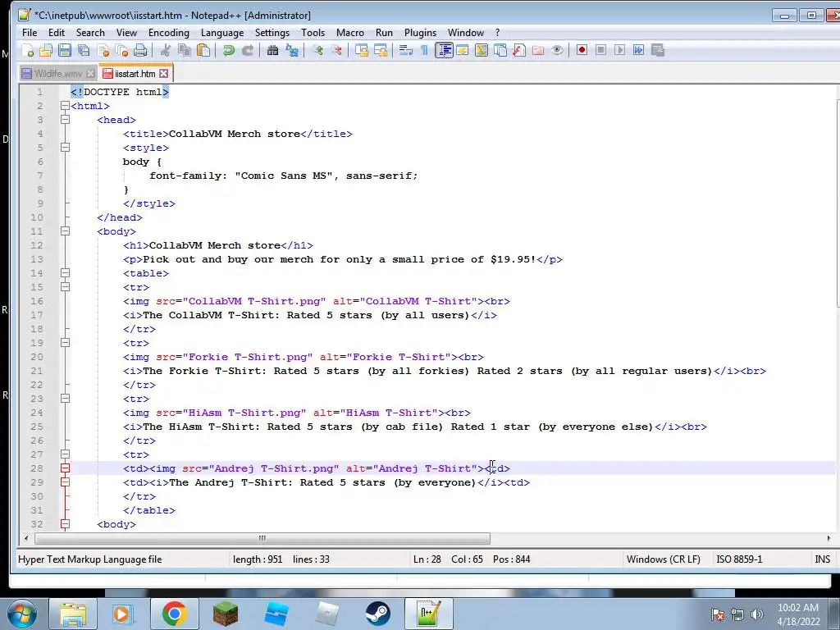This screenshot has width=840, height=630.
Task: Zoom in with the magnifier plus icon
Action: click(x=317, y=50)
